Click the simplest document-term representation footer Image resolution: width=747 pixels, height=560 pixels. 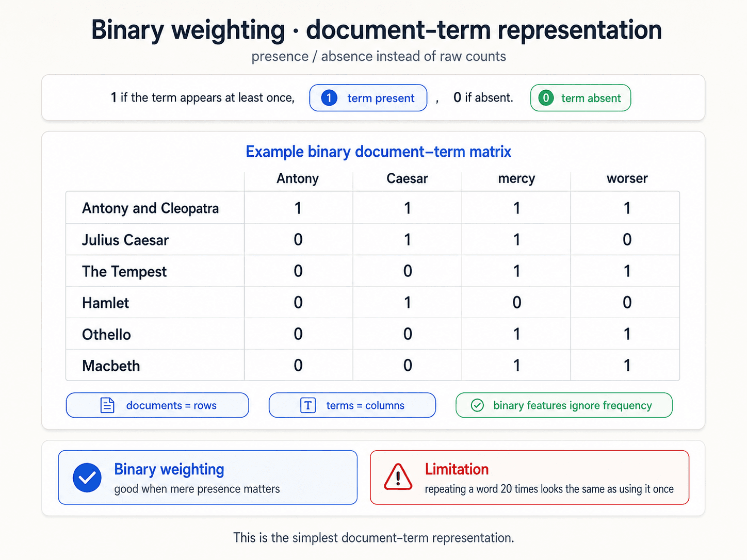pyautogui.click(x=373, y=538)
